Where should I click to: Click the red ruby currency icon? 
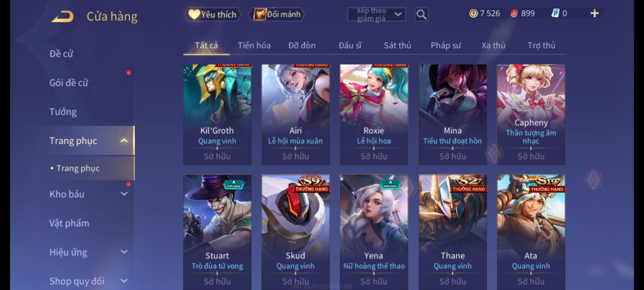coord(514,13)
